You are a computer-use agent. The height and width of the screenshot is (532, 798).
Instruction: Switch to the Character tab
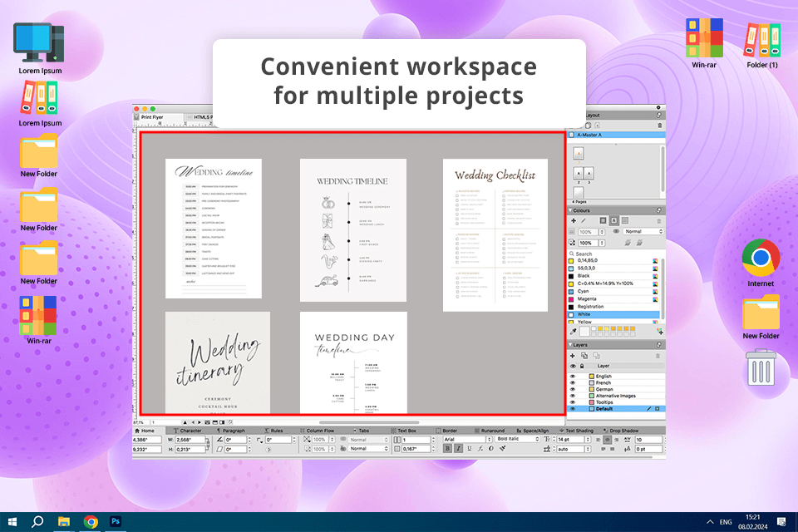tap(187, 431)
